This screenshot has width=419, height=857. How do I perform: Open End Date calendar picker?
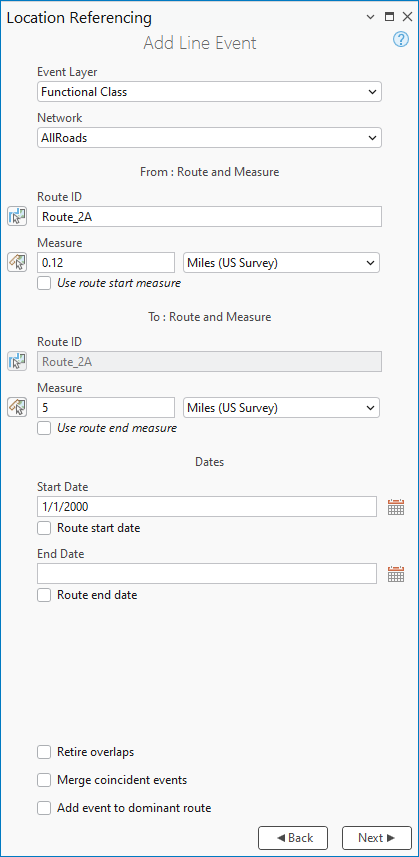point(396,574)
